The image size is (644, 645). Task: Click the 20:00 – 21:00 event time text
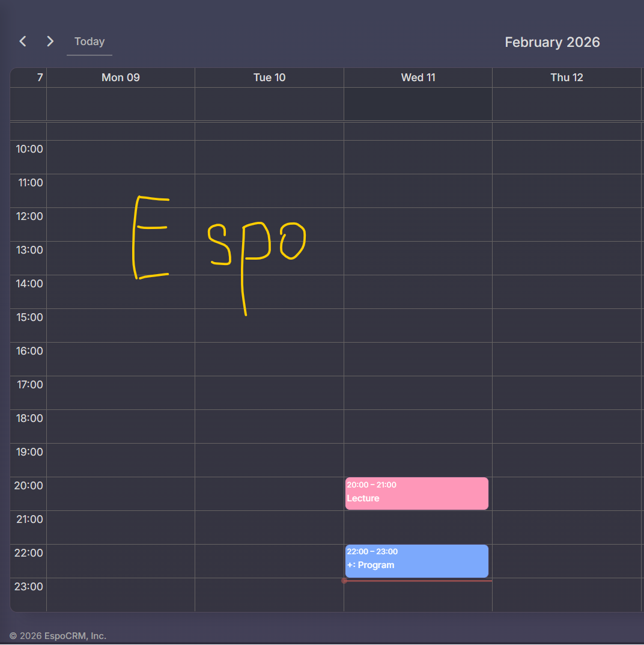[x=371, y=485]
